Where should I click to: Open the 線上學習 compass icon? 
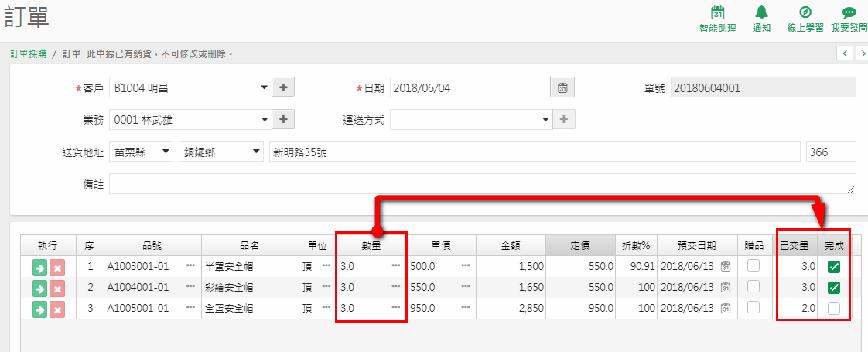[x=805, y=12]
